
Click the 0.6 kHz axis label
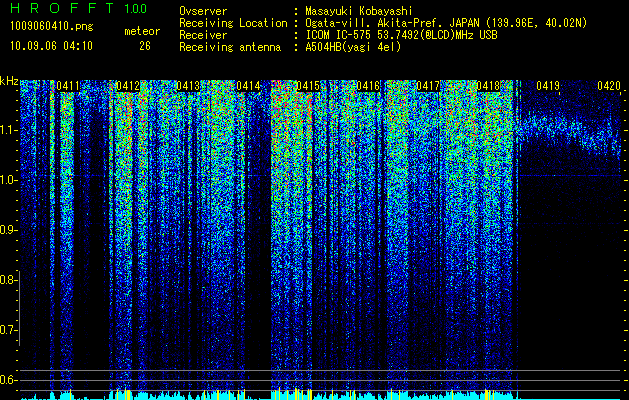(8, 380)
